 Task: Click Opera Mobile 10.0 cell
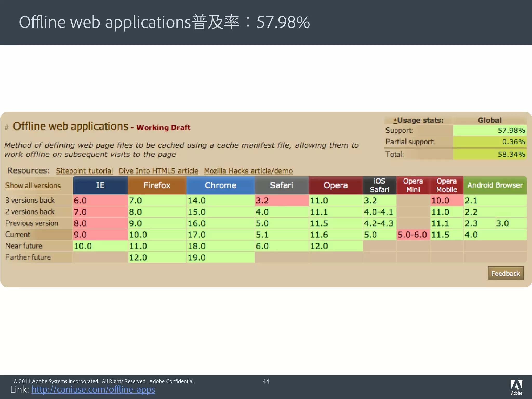pos(447,200)
